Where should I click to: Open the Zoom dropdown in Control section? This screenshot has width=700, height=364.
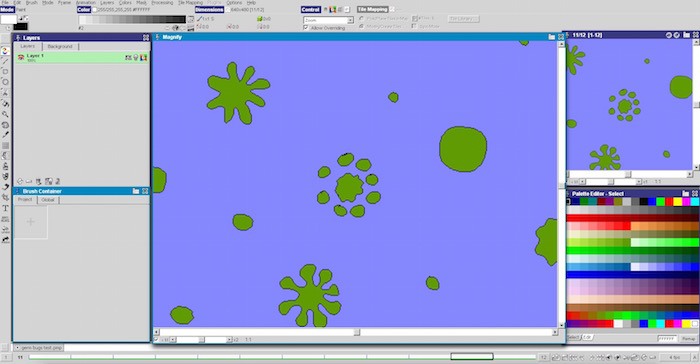coord(328,20)
